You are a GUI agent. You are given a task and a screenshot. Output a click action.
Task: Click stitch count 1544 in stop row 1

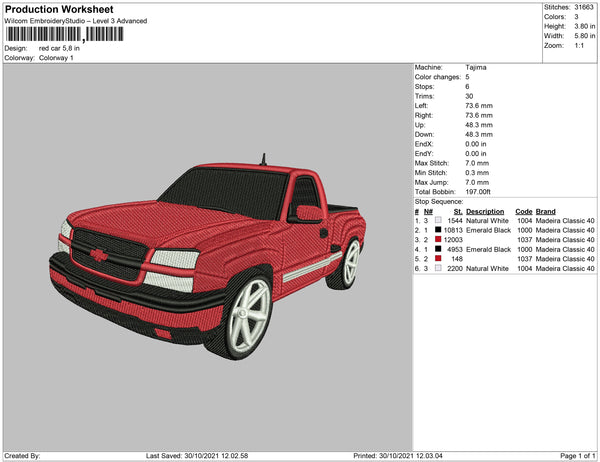click(x=455, y=220)
